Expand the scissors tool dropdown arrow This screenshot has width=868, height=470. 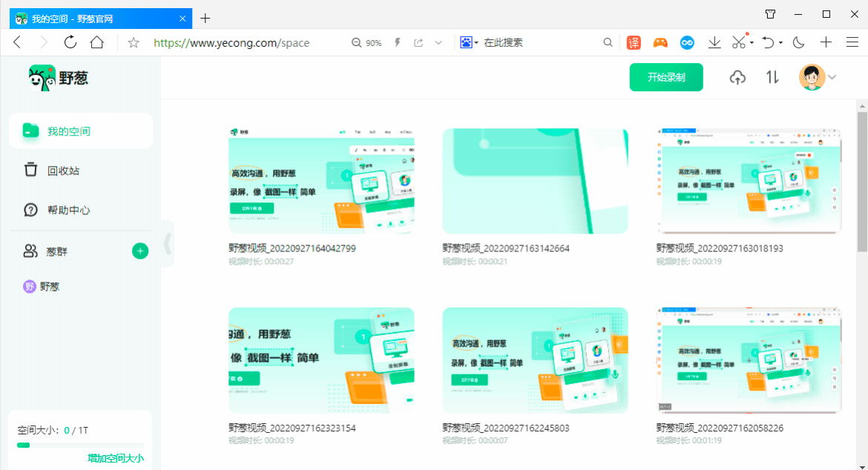(x=752, y=42)
